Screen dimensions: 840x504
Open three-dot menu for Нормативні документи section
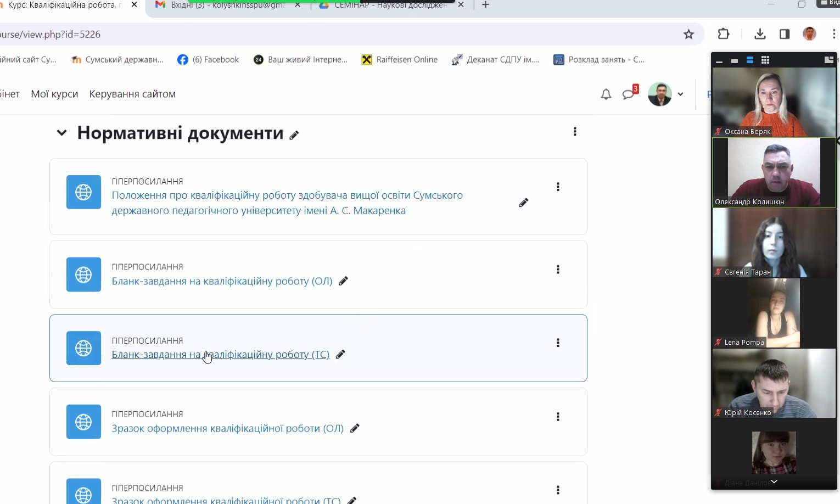(x=575, y=132)
